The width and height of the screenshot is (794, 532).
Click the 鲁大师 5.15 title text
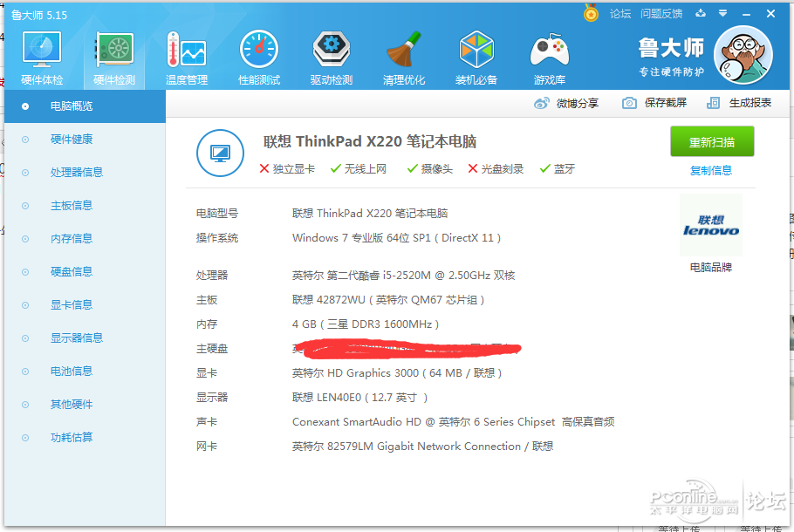(39, 15)
